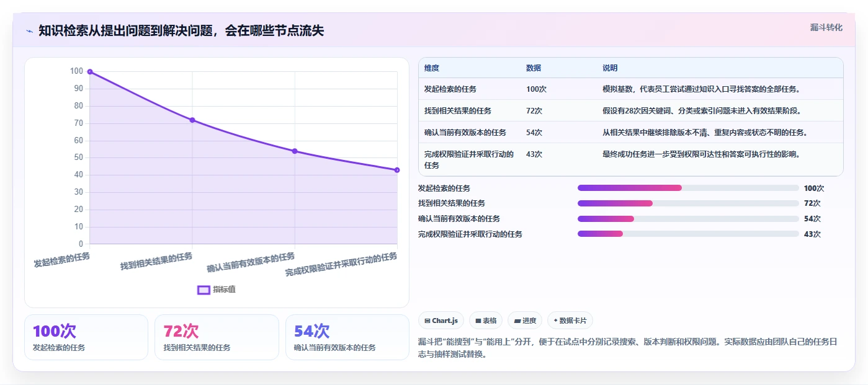Screen dimensions: 868x385
Task: Click table cell 完成权限验证并采取行动的任务
Action: click(x=469, y=160)
